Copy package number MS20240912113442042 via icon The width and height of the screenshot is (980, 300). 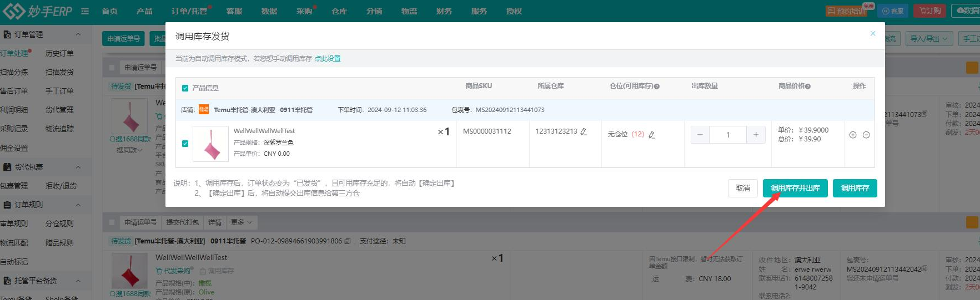click(x=924, y=269)
